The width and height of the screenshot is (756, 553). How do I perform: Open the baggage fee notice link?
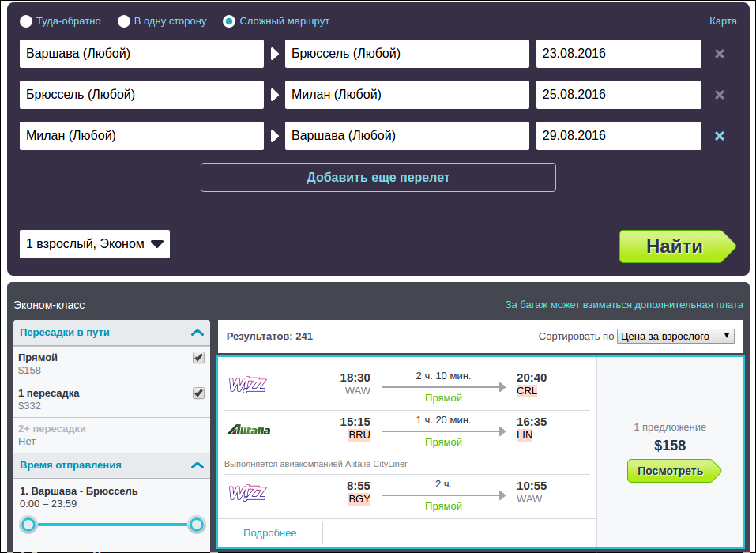pos(624,305)
